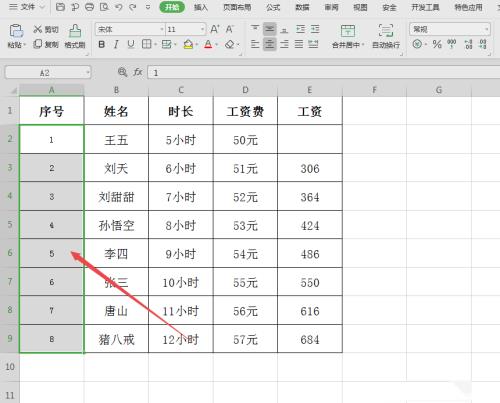Open the font name dropdown 宋体
Screen dimensions: 500x403
(162, 29)
